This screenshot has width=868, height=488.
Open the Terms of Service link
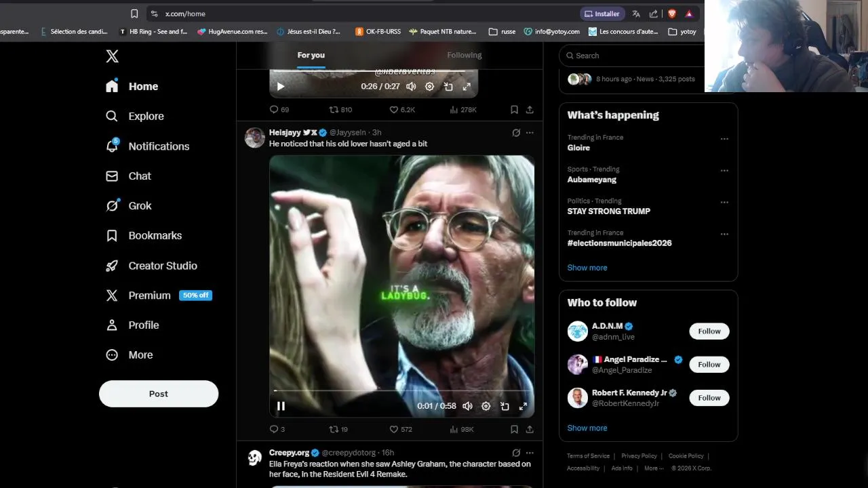589,456
